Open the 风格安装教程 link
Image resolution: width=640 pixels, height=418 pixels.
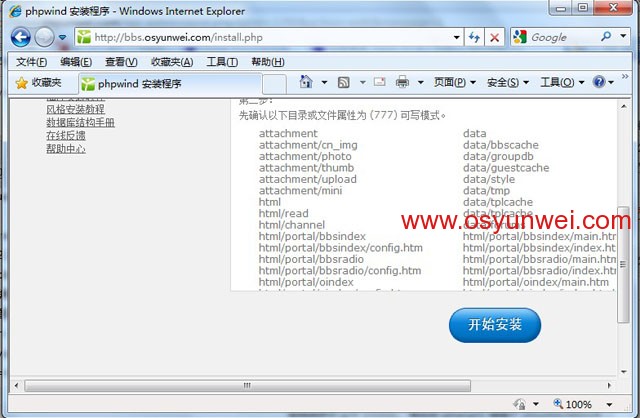coord(76,109)
